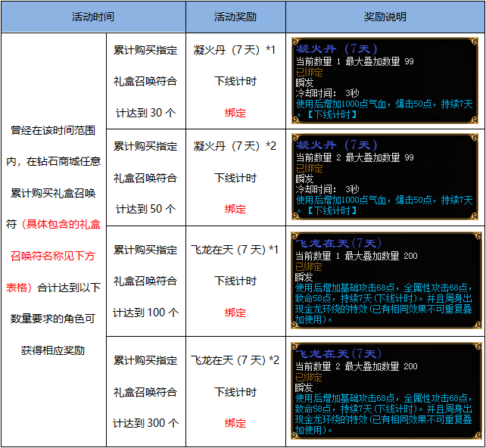The height and width of the screenshot is (448, 486).
Task: Click reward text 凝火丹（7天）*1
Action: point(235,50)
